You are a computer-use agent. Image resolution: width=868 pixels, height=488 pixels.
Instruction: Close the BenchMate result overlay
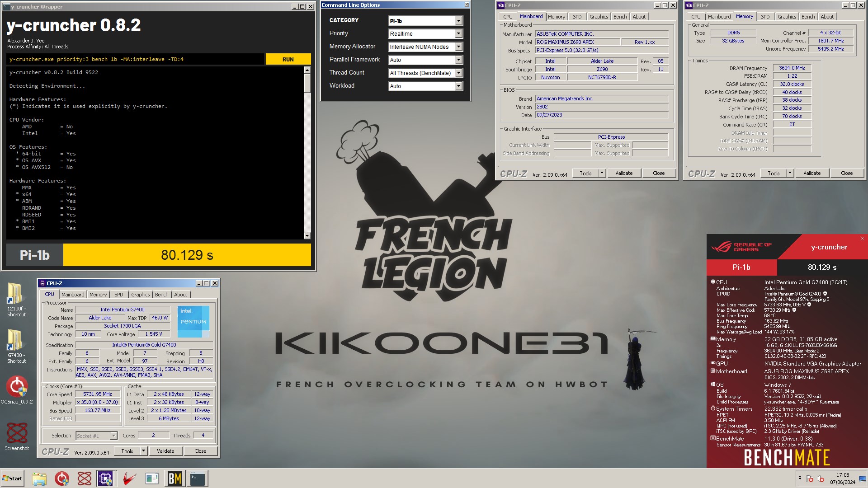[x=862, y=239]
